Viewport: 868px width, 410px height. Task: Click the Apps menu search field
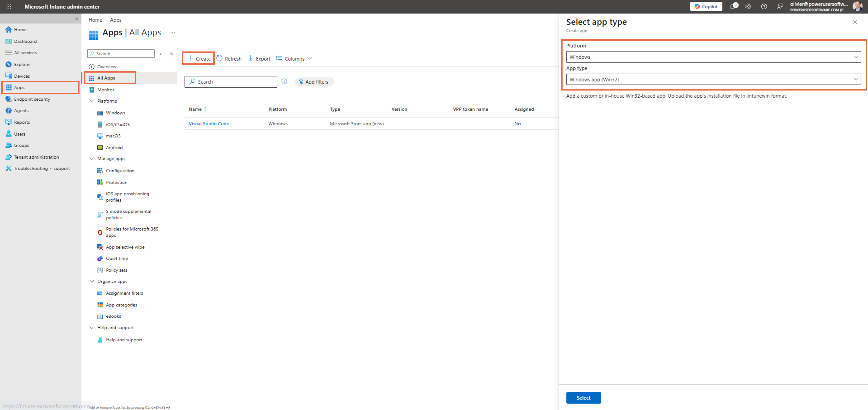tap(121, 54)
